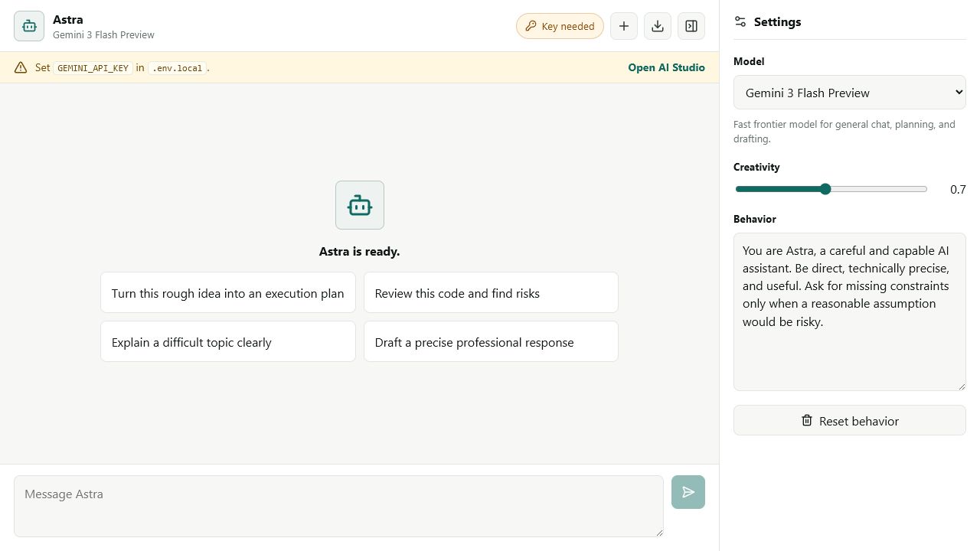Download the conversation with export icon

(658, 26)
